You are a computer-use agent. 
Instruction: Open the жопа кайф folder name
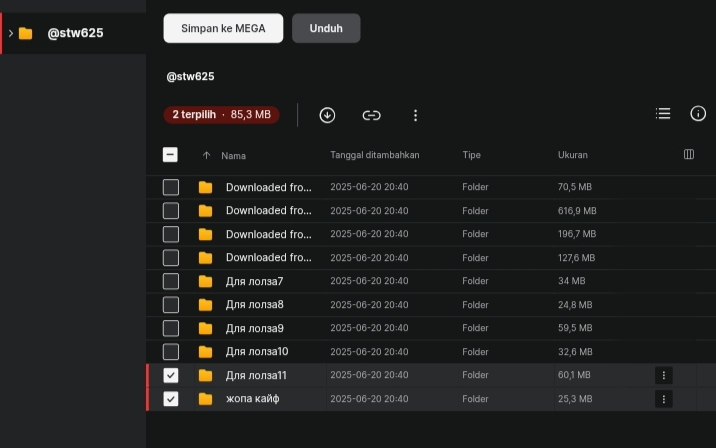coord(253,399)
